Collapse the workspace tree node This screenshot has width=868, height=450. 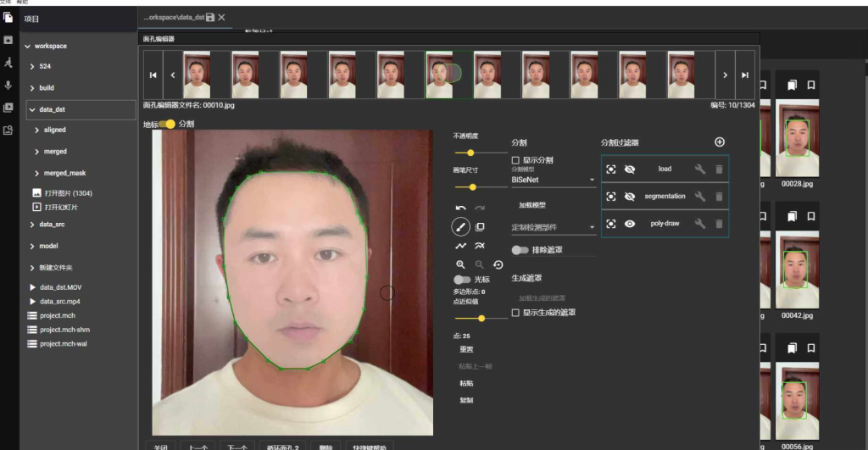pyautogui.click(x=28, y=47)
